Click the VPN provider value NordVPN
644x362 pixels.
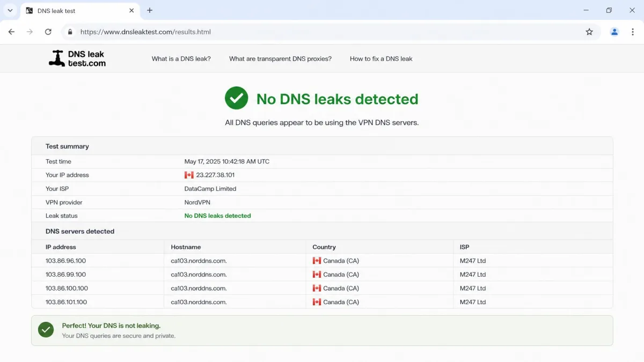point(197,202)
